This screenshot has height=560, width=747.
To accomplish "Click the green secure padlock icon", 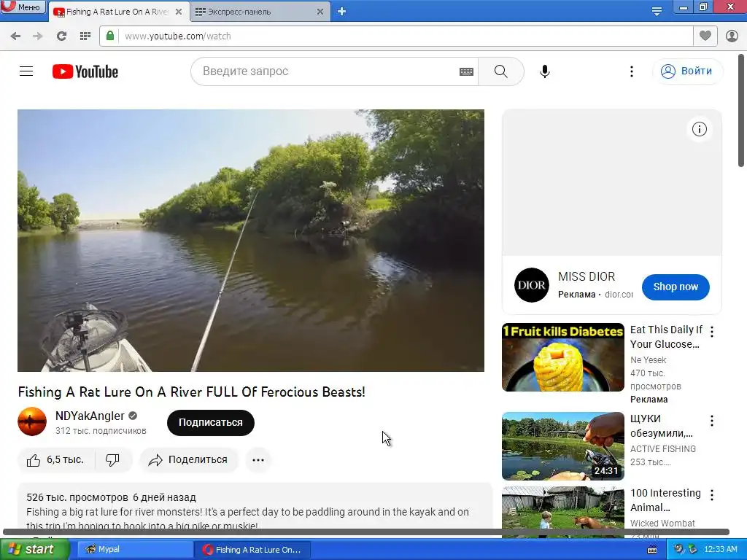I will tap(110, 36).
